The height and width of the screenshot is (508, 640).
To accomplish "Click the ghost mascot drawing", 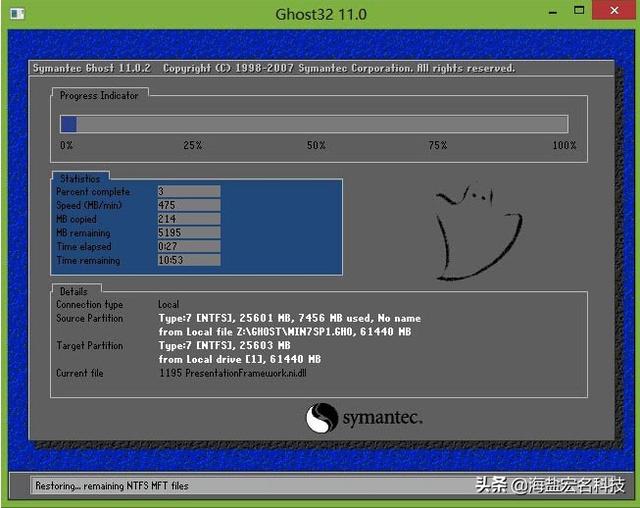I will tap(478, 233).
